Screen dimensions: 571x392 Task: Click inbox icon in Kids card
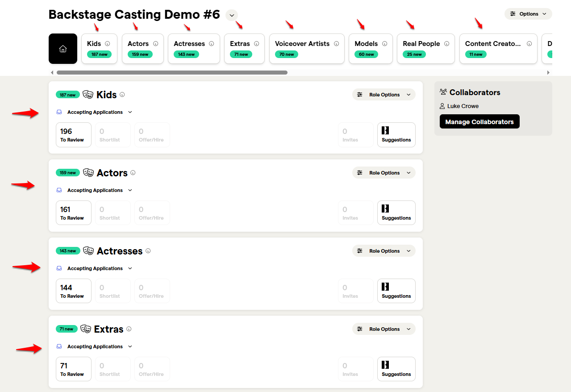59,112
